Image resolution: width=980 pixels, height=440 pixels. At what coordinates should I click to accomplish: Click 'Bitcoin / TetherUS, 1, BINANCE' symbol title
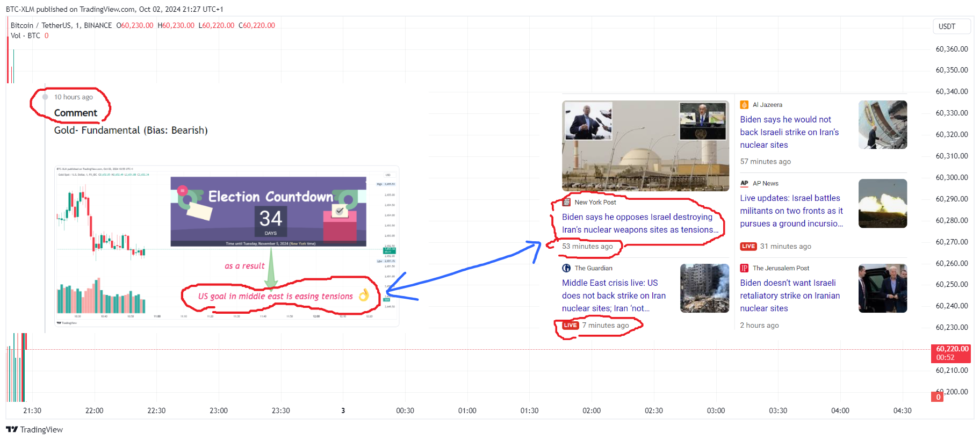click(61, 25)
